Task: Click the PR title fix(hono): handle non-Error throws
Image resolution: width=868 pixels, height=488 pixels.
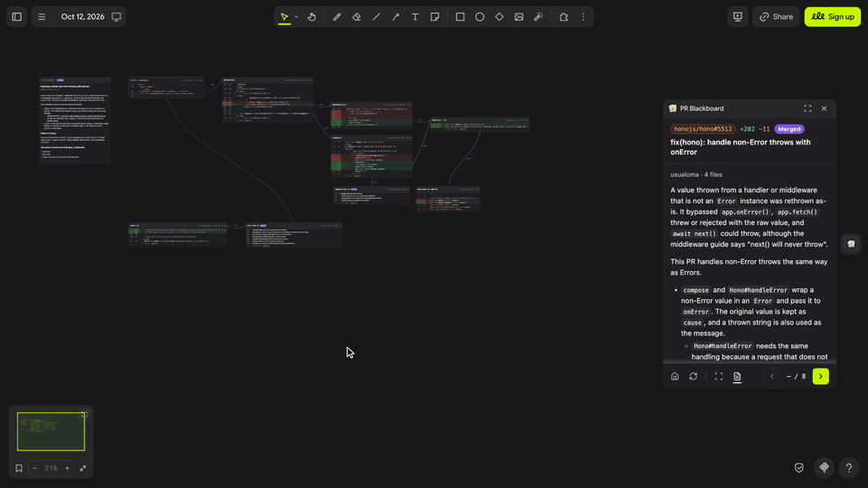Action: coord(741,147)
